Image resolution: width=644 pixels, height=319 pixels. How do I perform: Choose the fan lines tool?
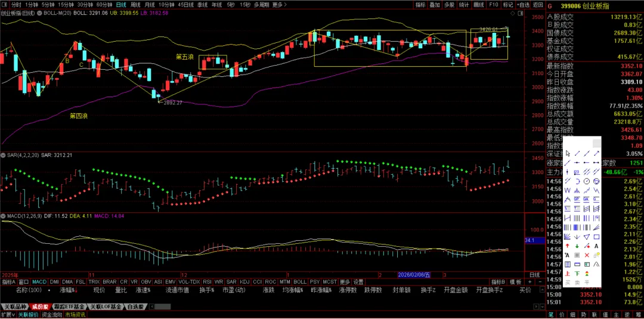pyautogui.click(x=568, y=237)
